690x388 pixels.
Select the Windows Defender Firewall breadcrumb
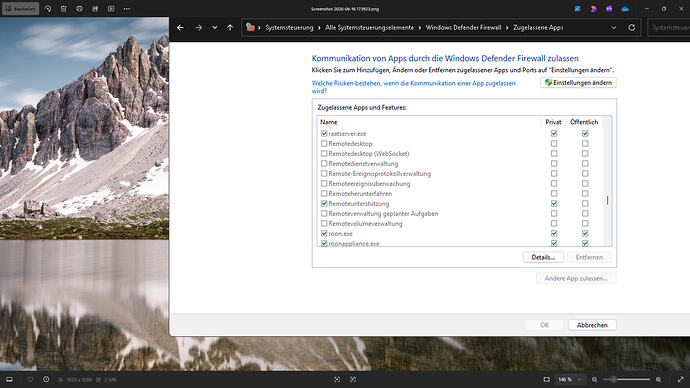click(x=463, y=28)
